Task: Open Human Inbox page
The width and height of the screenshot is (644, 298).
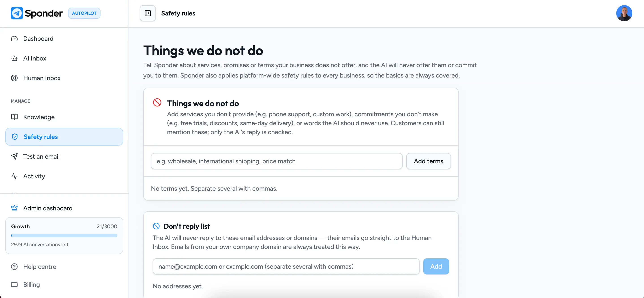Action: pos(64,78)
